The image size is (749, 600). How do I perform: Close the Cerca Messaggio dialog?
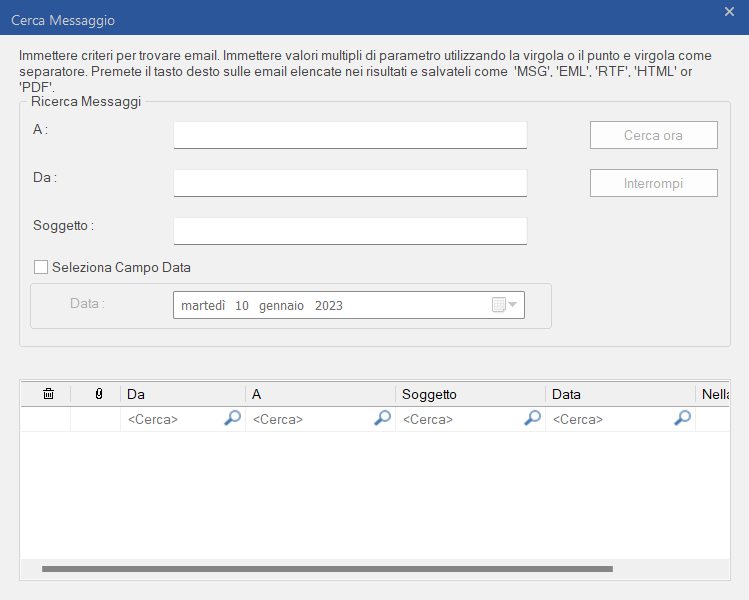coord(729,11)
